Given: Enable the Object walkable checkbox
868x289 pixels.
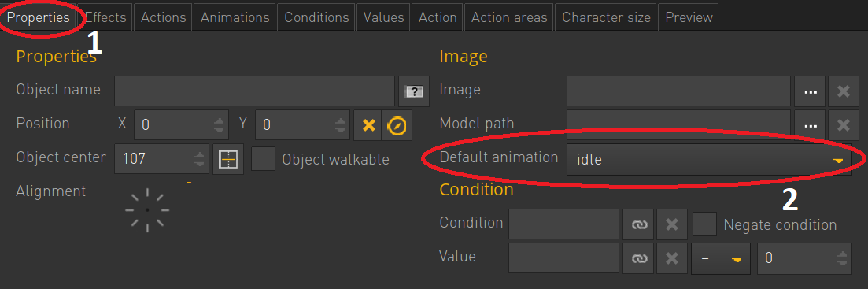Looking at the screenshot, I should 263,159.
